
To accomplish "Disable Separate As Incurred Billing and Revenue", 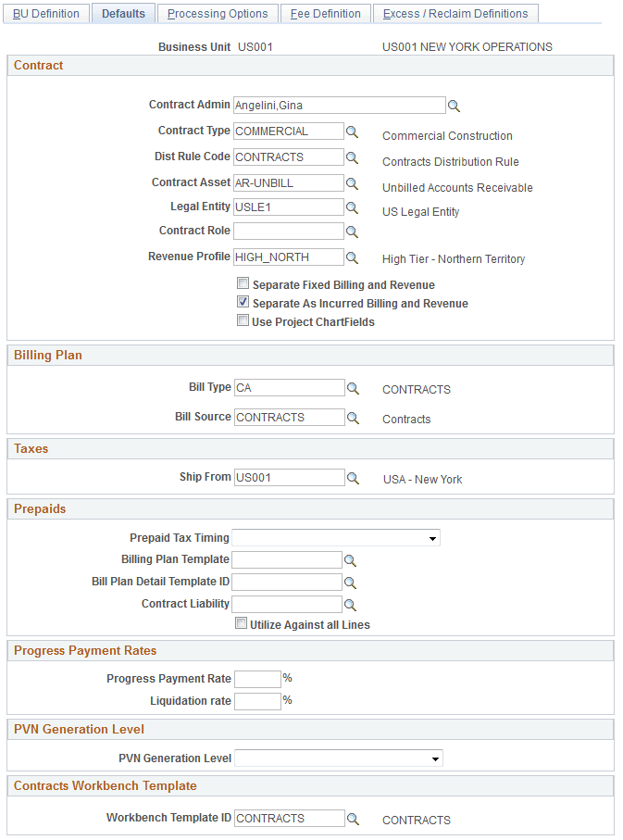I will coord(243,302).
